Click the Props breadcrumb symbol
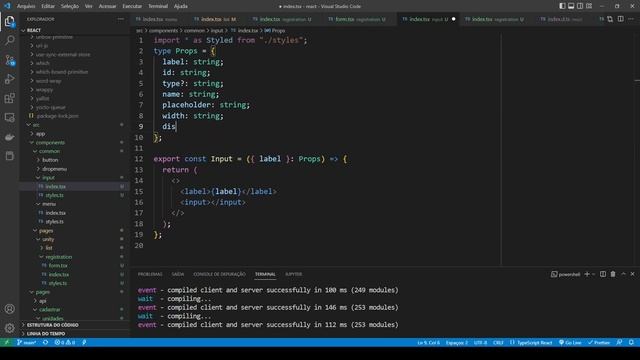This screenshot has width=640, height=360. point(278,31)
